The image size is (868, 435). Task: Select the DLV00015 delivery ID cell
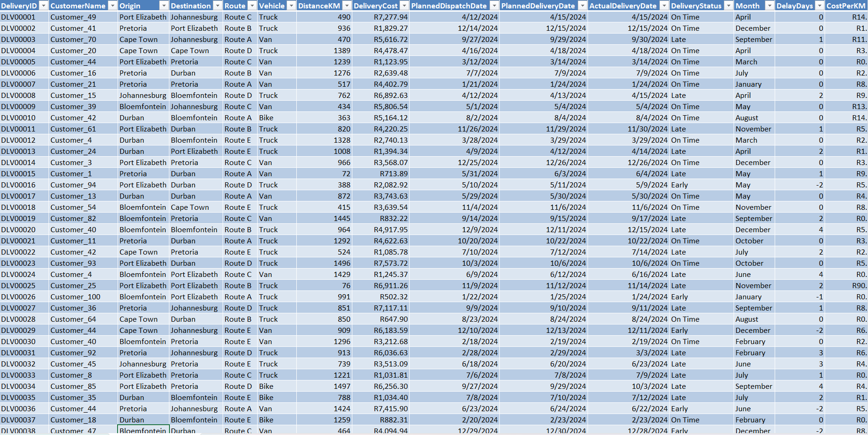pos(23,174)
